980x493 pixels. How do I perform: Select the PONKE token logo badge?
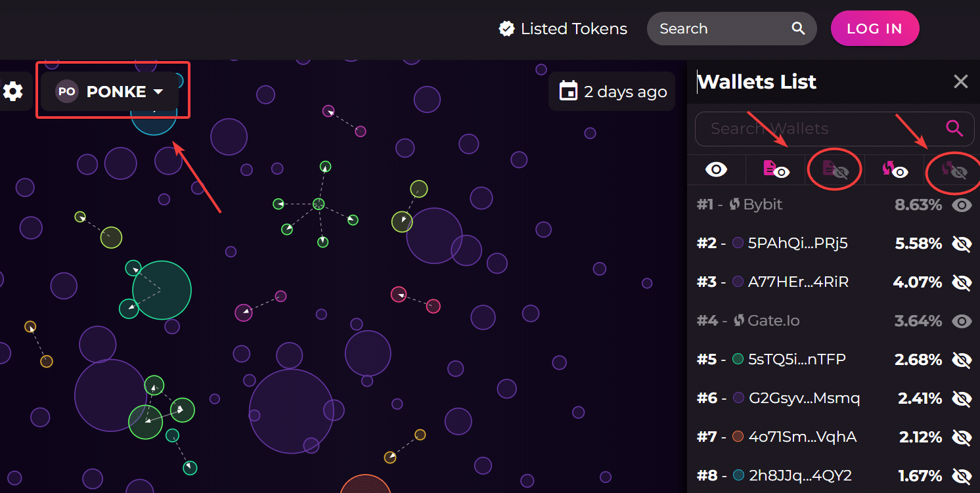(66, 91)
